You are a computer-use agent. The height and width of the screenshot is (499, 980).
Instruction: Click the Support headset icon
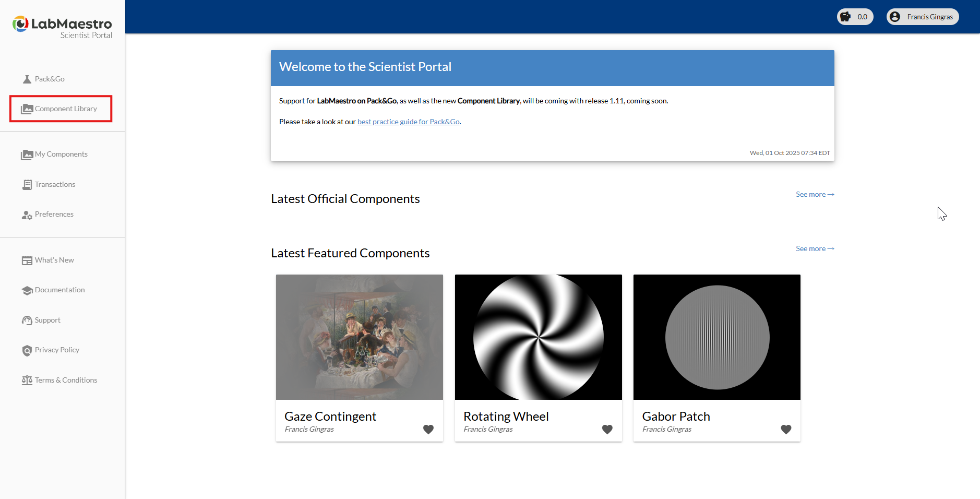coord(27,320)
